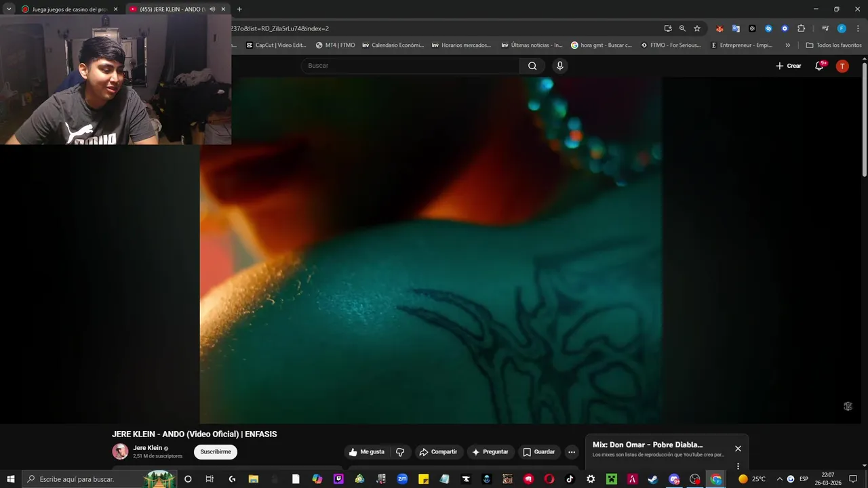Open the Zoom app taskbar icon
The width and height of the screenshot is (868, 488).
point(402,479)
